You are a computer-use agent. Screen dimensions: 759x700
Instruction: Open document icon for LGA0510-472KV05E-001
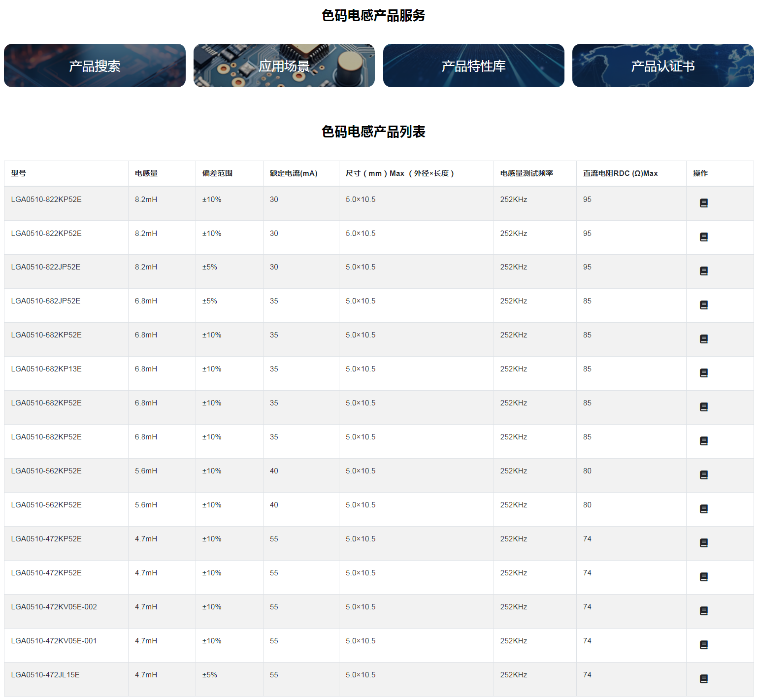pyautogui.click(x=703, y=645)
